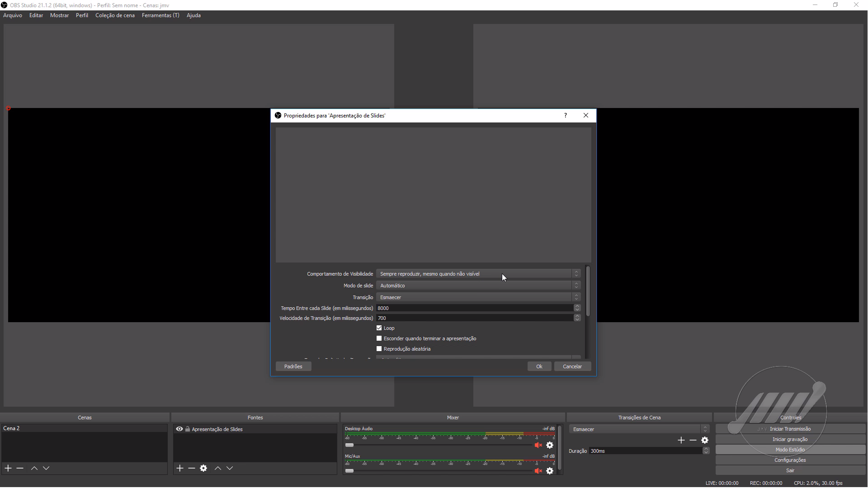868x488 pixels.
Task: Open Mic/Aux settings gear icon
Action: (x=550, y=471)
